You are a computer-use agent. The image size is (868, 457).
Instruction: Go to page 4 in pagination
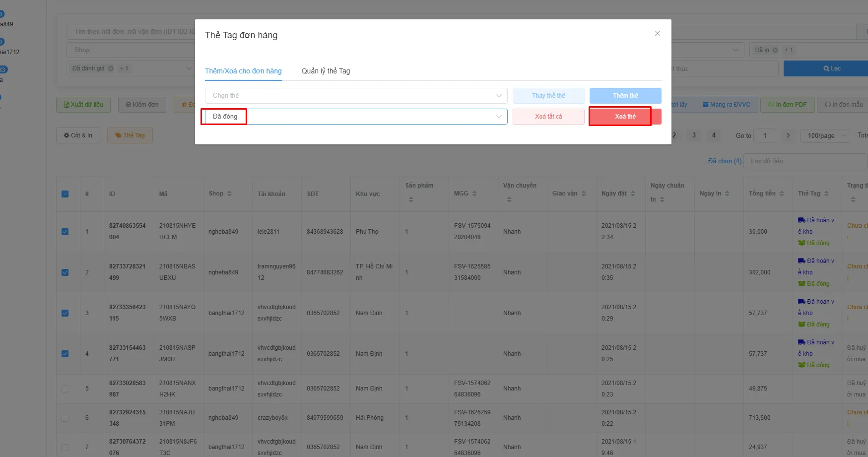(714, 135)
